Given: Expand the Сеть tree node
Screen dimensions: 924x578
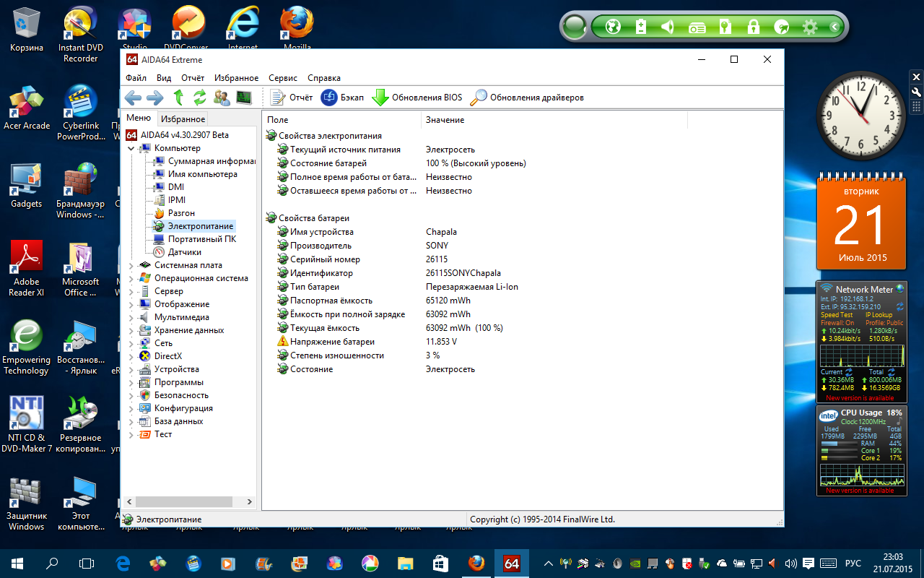Looking at the screenshot, I should 131,343.
